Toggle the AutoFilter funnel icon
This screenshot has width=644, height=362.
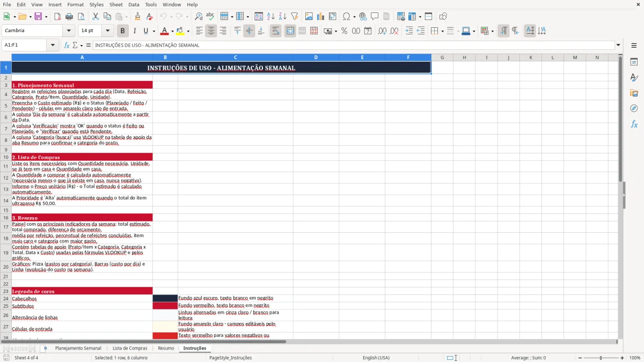click(294, 17)
